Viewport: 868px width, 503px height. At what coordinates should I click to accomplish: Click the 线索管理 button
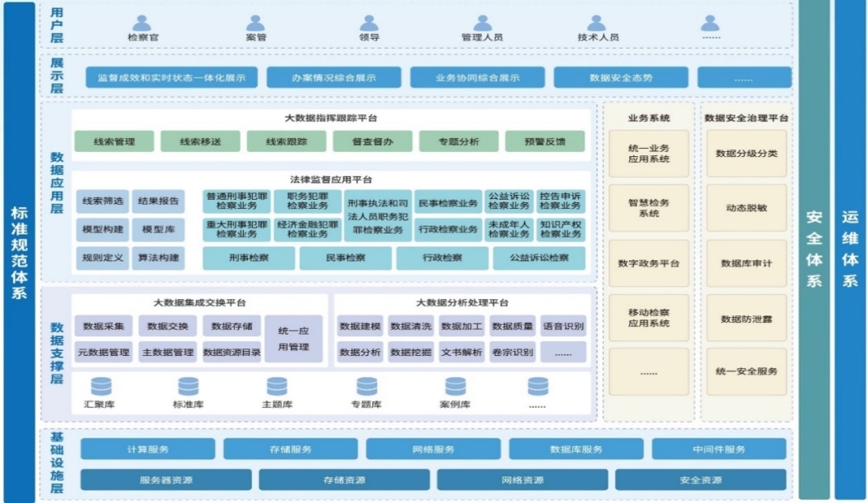click(113, 141)
